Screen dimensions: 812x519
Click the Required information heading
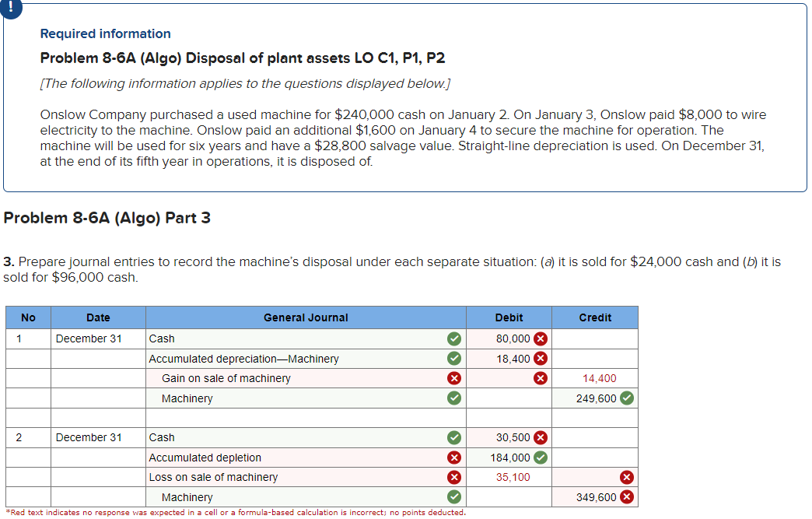[106, 33]
